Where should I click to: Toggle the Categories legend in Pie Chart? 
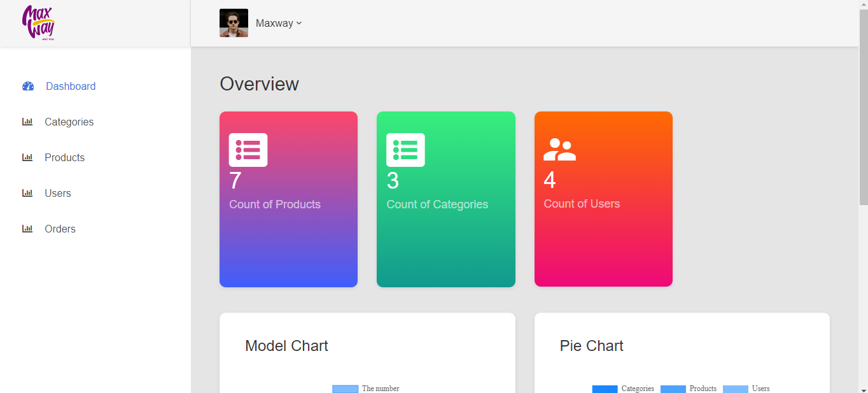coord(623,389)
